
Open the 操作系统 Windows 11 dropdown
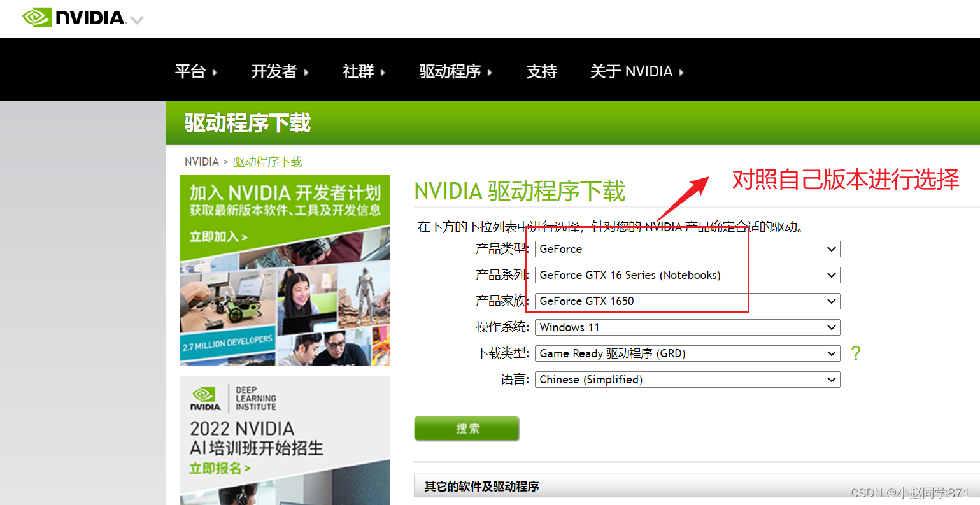[687, 327]
